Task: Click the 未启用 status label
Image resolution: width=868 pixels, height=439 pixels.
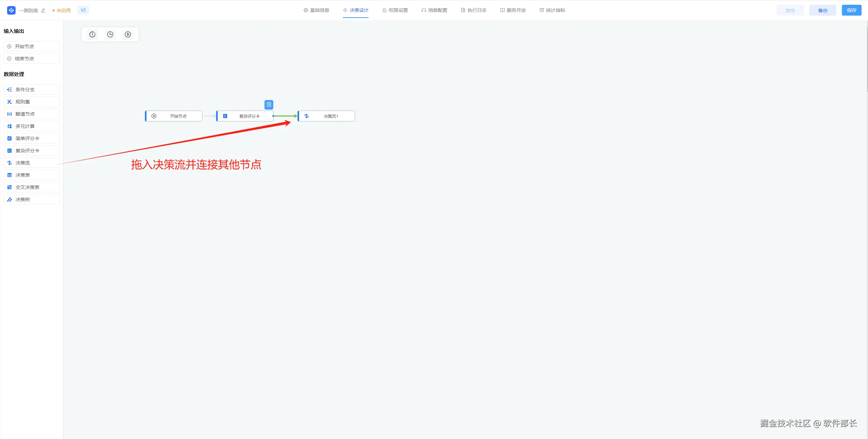Action: click(63, 11)
